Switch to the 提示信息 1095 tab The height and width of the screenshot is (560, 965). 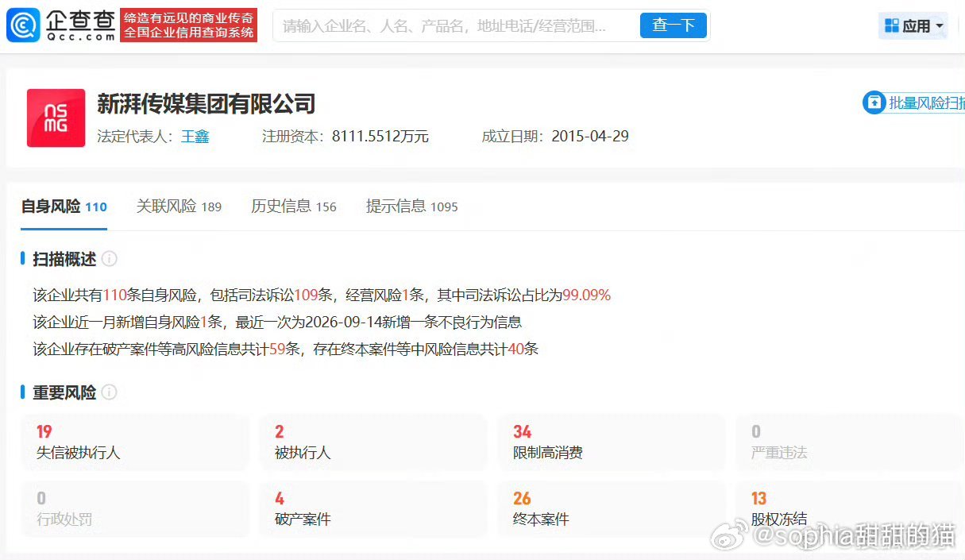coord(411,207)
